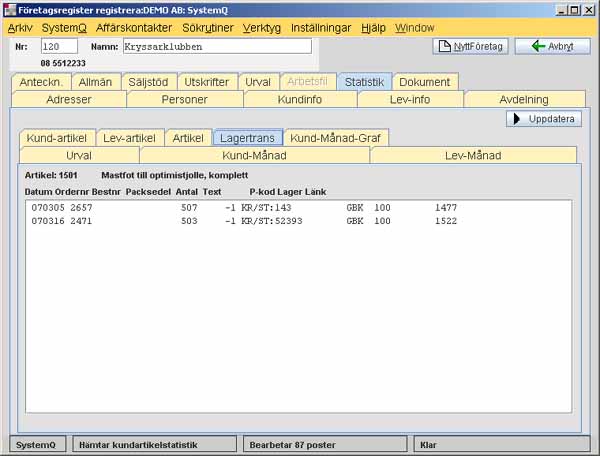Click the green arrow icon on Avbryt
600x456 pixels.
click(x=538, y=46)
